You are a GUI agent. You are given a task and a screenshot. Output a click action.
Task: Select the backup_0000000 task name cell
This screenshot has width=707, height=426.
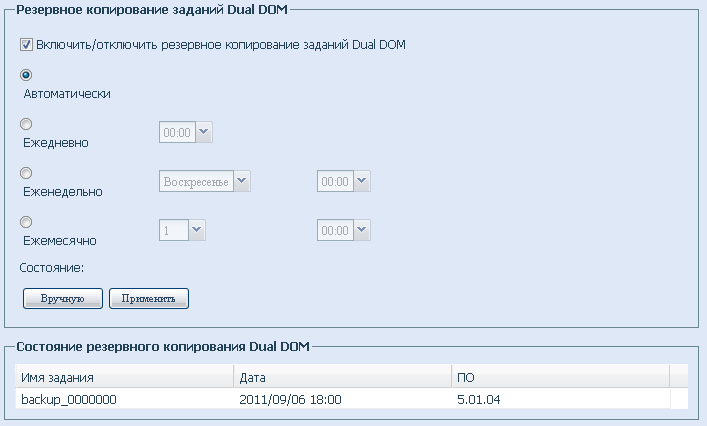(x=124, y=399)
